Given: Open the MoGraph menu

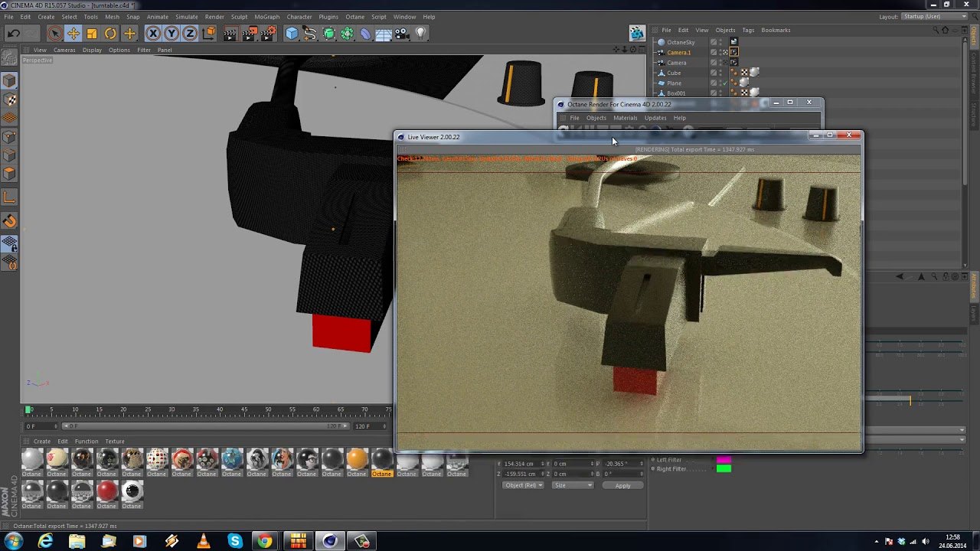Looking at the screenshot, I should pos(266,17).
